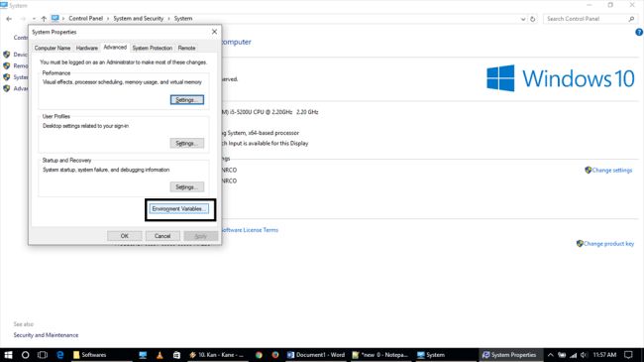Open VLC media player taskbar icon
Image resolution: width=644 pixels, height=362 pixels.
point(160,355)
